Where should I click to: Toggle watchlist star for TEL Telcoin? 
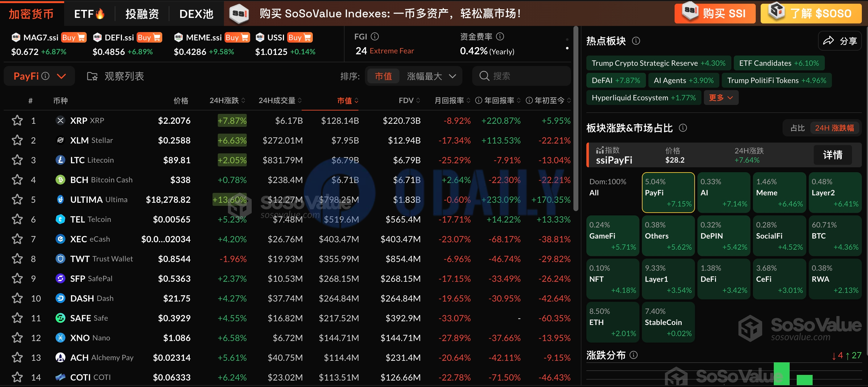pos(17,219)
